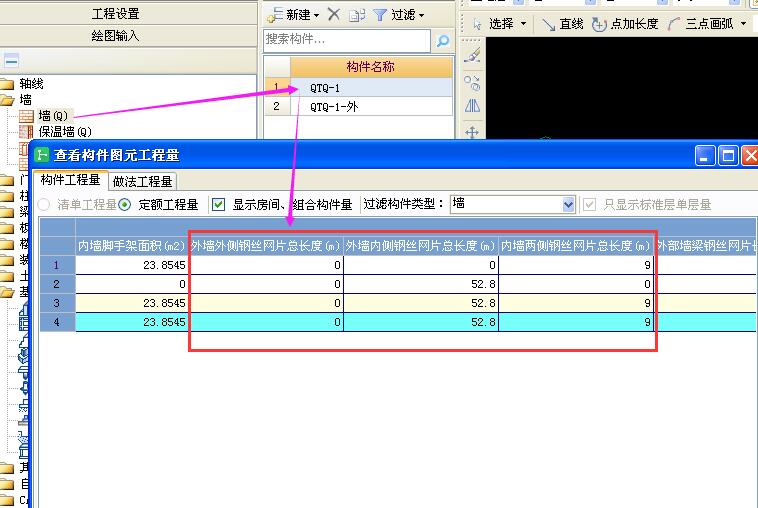Screen dimensions: 758x508
Task: Click the copy-component icon next to delete
Action: pyautogui.click(x=357, y=15)
